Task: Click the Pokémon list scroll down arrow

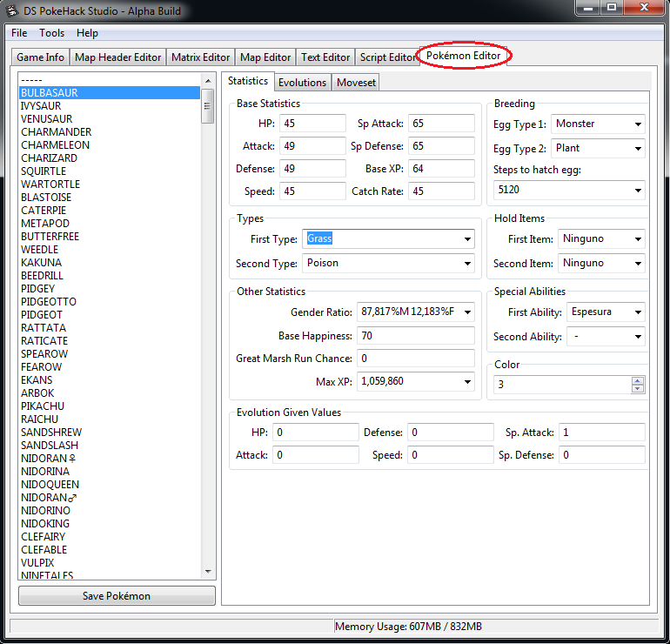Action: point(208,572)
